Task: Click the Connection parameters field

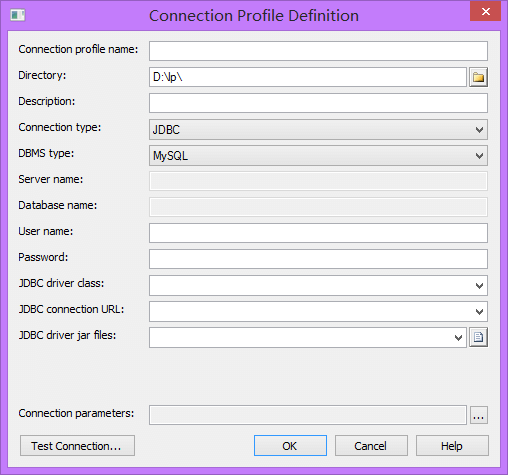Action: (x=308, y=415)
